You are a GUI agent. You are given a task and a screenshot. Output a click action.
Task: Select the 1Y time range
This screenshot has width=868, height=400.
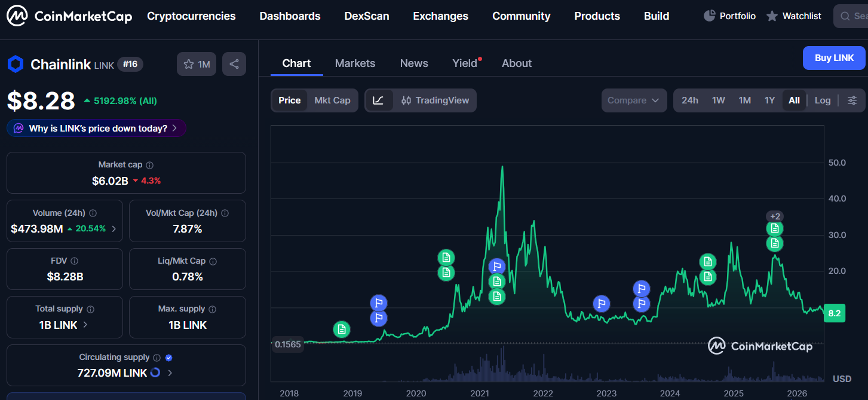click(x=769, y=100)
